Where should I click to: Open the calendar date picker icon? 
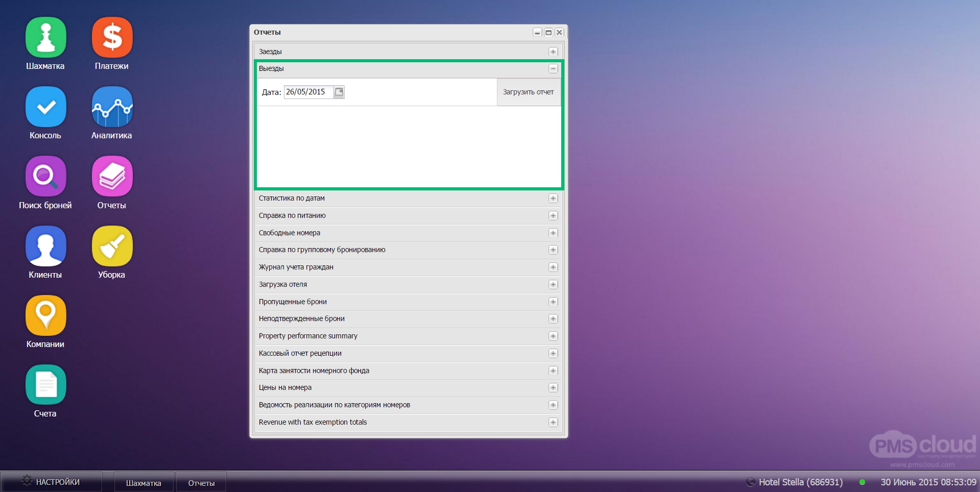click(x=339, y=92)
